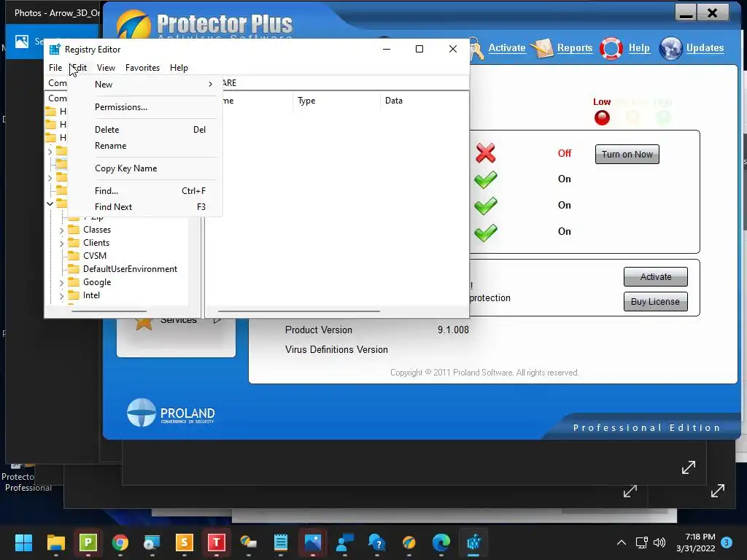The width and height of the screenshot is (747, 560).
Task: Open the Windows Start menu
Action: [x=23, y=542]
